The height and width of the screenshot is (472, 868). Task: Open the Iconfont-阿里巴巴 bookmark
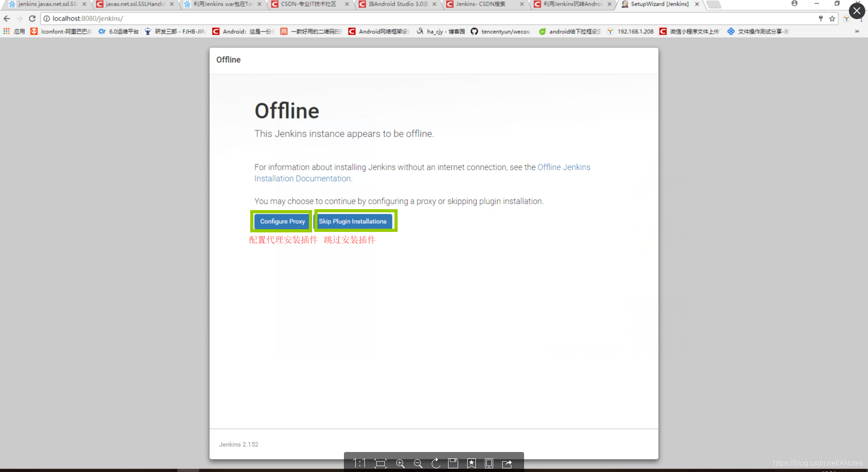pyautogui.click(x=61, y=31)
